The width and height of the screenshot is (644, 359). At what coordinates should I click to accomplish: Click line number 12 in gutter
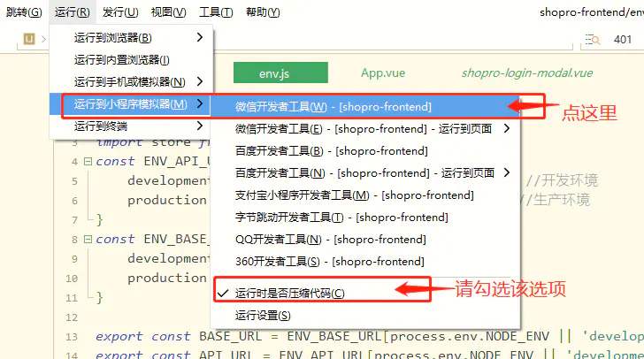[x=72, y=317]
